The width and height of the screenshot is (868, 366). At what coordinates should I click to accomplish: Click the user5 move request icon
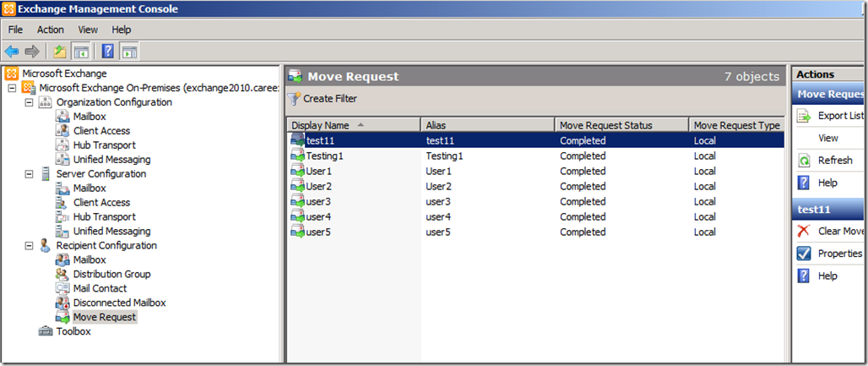298,232
